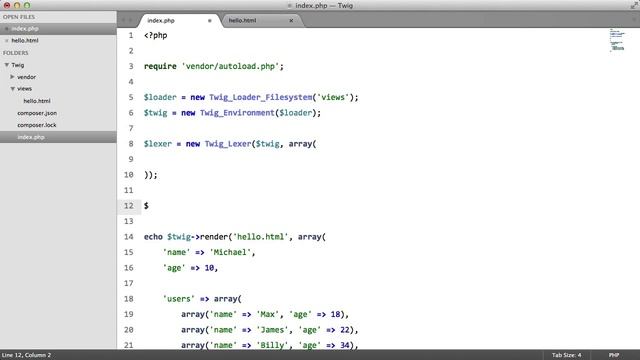Click the OPEN FILES sidebar heading

19,17
